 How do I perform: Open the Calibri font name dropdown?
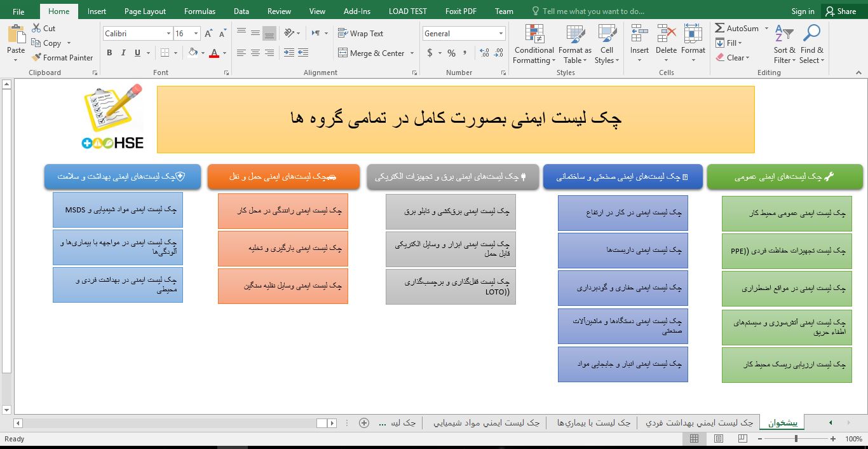point(168,34)
